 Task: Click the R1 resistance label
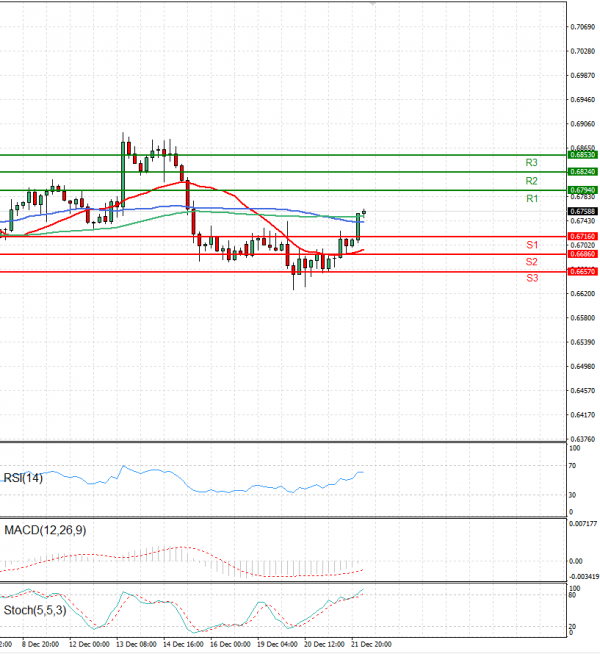[532, 199]
